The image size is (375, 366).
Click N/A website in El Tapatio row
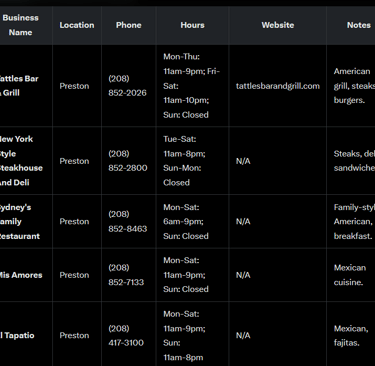243,335
